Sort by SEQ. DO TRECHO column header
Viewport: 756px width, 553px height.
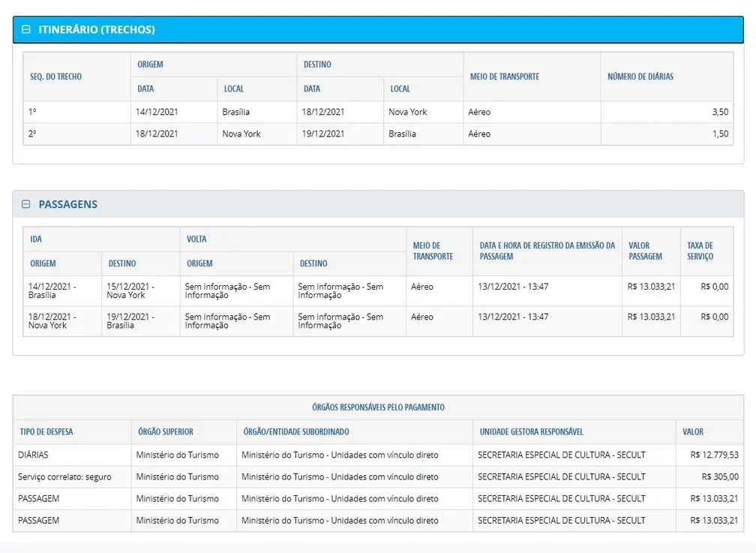tap(56, 77)
